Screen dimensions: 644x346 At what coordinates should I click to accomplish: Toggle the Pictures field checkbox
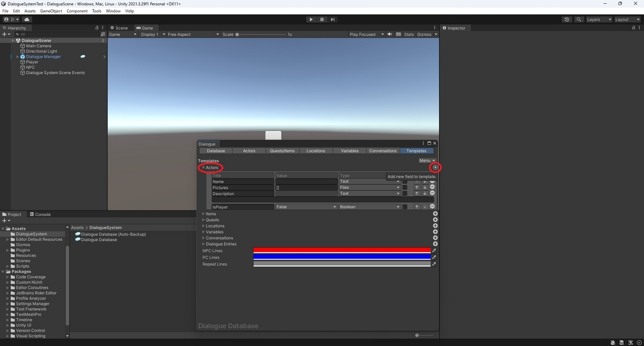click(x=405, y=187)
